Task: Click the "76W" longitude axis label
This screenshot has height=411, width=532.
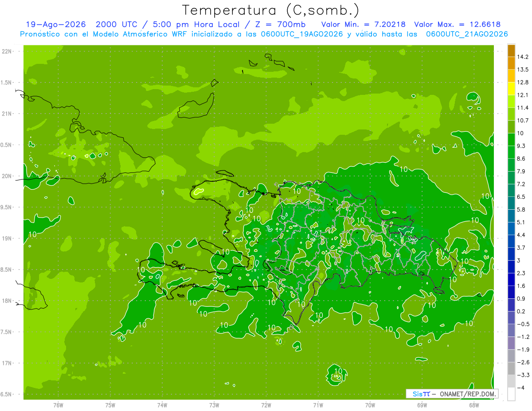Action: [59, 405]
